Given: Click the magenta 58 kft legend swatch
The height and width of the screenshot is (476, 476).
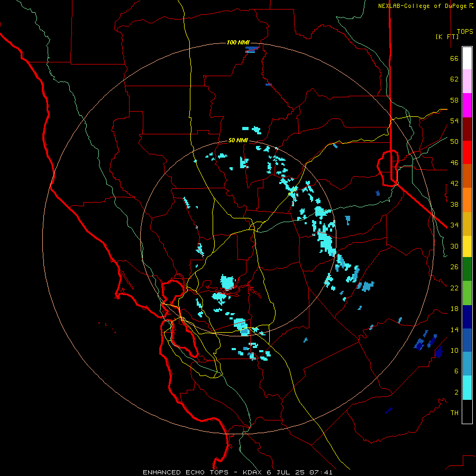Looking at the screenshot, I should pyautogui.click(x=467, y=105).
